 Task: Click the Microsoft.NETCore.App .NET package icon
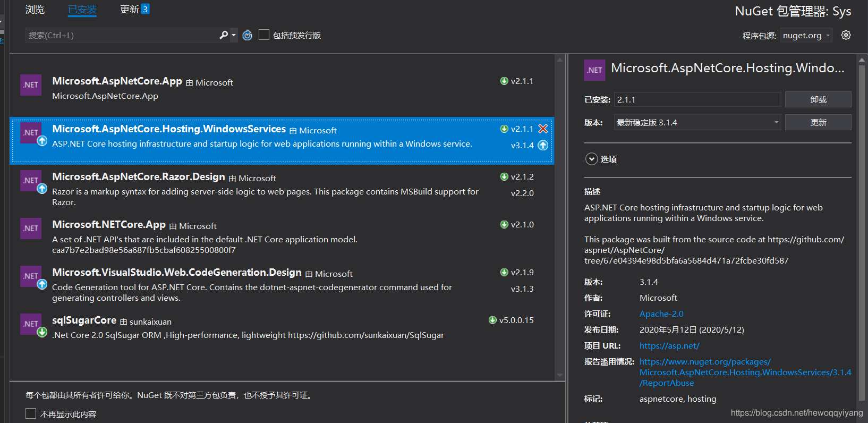tap(31, 229)
